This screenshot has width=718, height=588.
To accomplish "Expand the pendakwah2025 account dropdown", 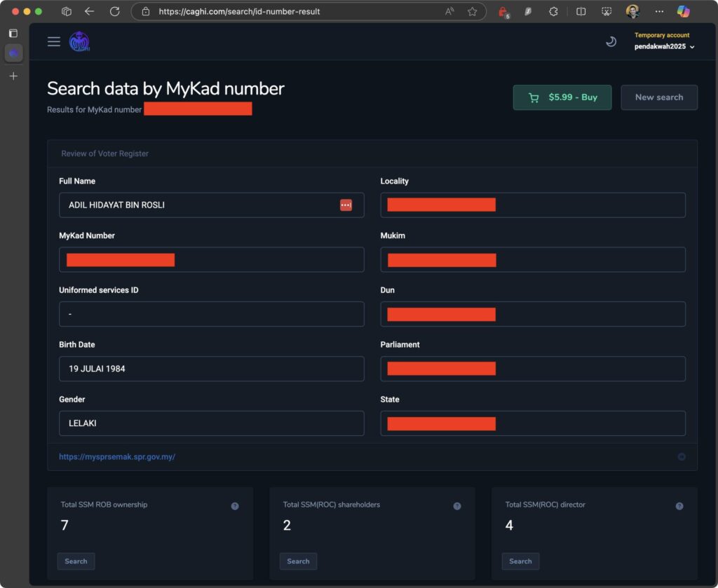I will pyautogui.click(x=664, y=47).
